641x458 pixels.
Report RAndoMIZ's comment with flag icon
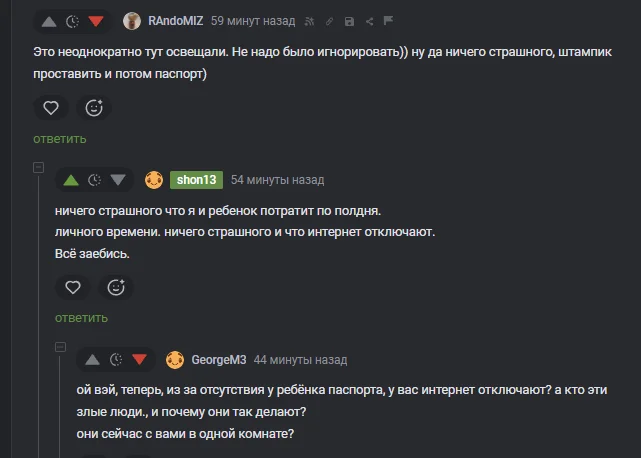(388, 20)
